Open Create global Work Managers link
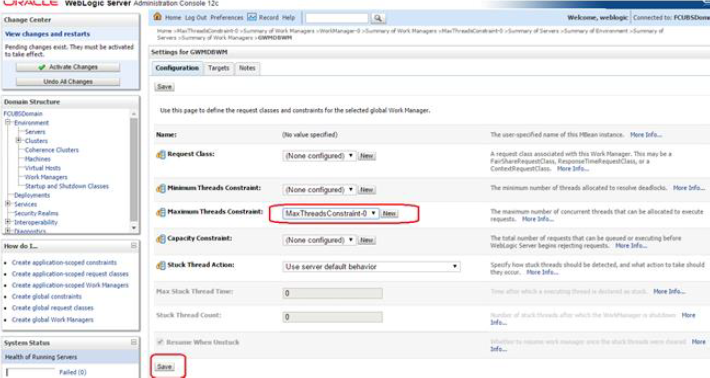The height and width of the screenshot is (378, 710). pyautogui.click(x=53, y=320)
